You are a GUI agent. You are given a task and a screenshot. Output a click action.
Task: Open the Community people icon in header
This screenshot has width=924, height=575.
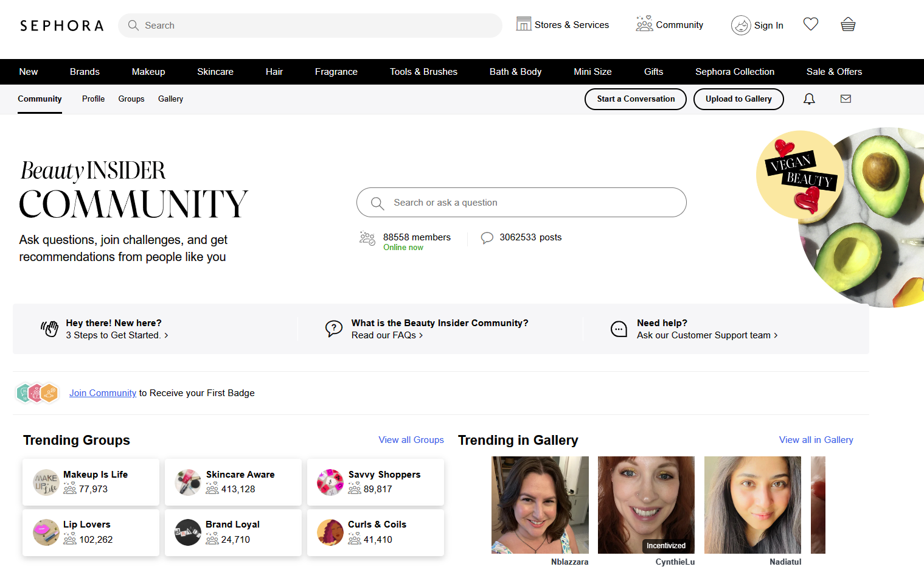[x=644, y=24]
